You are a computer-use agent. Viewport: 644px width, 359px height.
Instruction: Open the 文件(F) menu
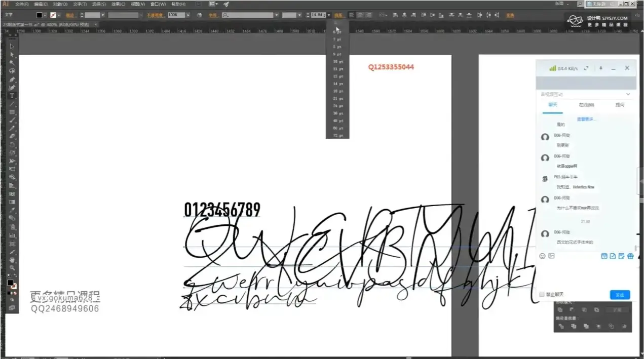point(22,4)
